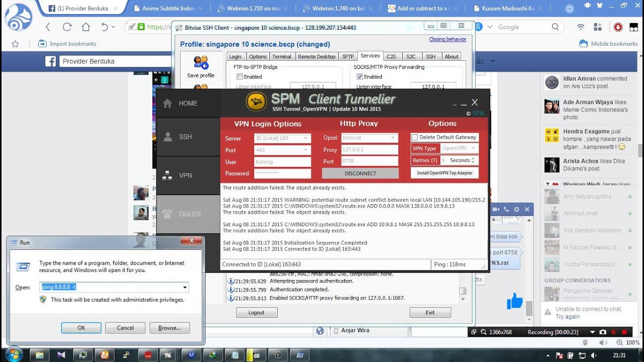Start a voice call in Facebook chat

[506, 209]
